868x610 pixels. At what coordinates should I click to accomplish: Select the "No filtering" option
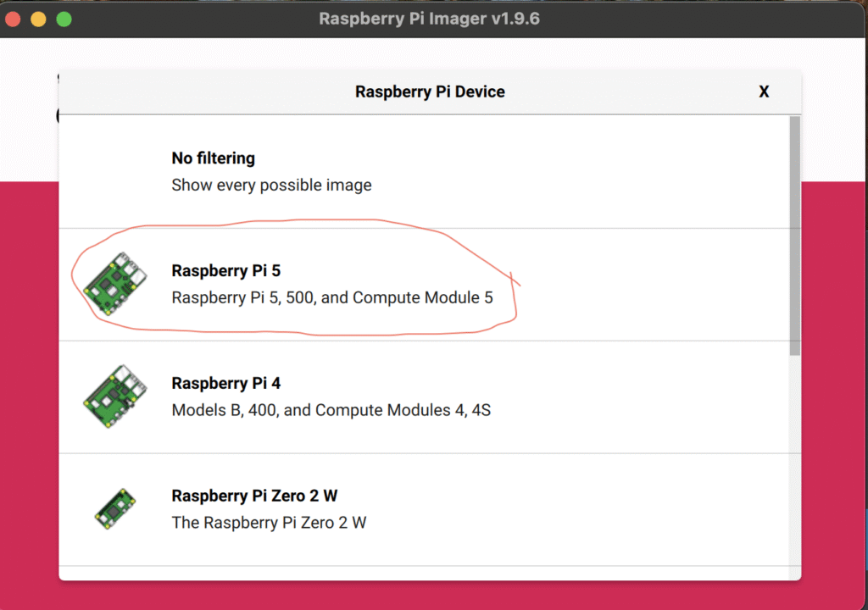point(213,158)
